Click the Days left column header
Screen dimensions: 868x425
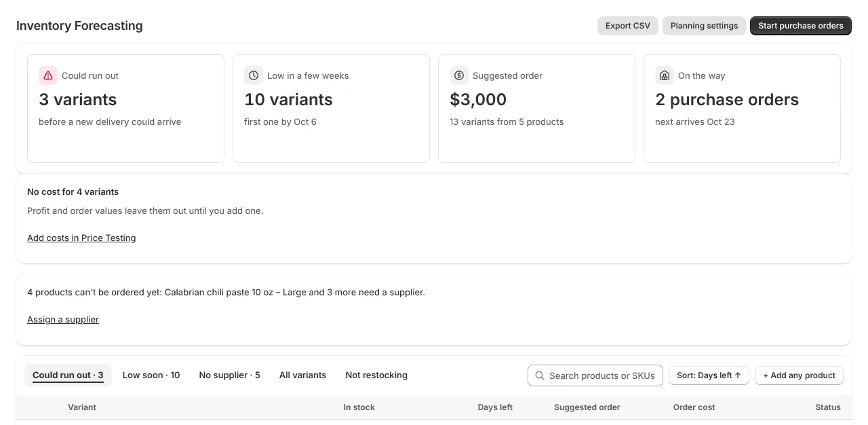click(495, 407)
